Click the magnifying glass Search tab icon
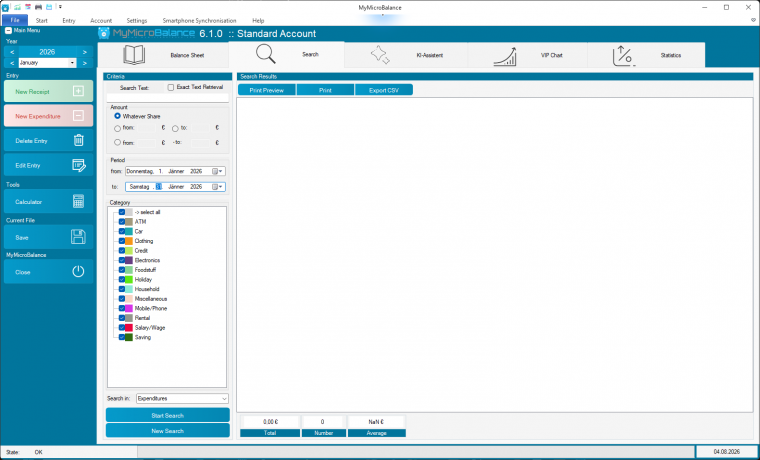 point(266,54)
